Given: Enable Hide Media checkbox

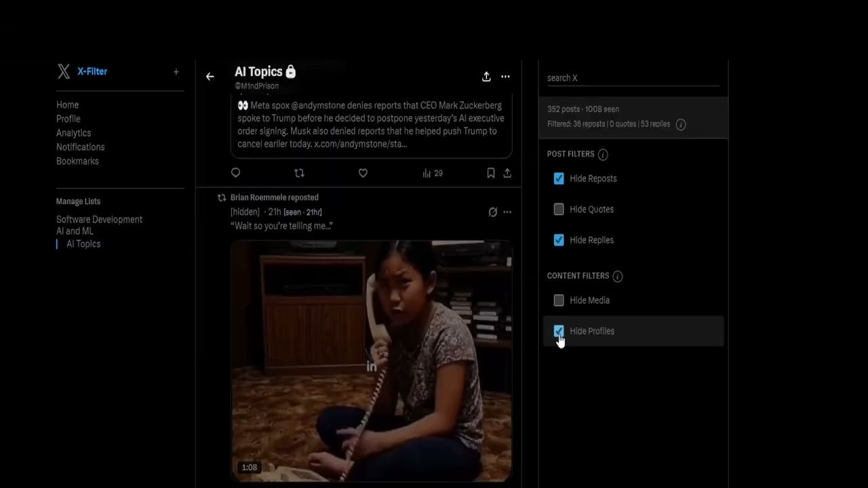Looking at the screenshot, I should click(x=559, y=300).
